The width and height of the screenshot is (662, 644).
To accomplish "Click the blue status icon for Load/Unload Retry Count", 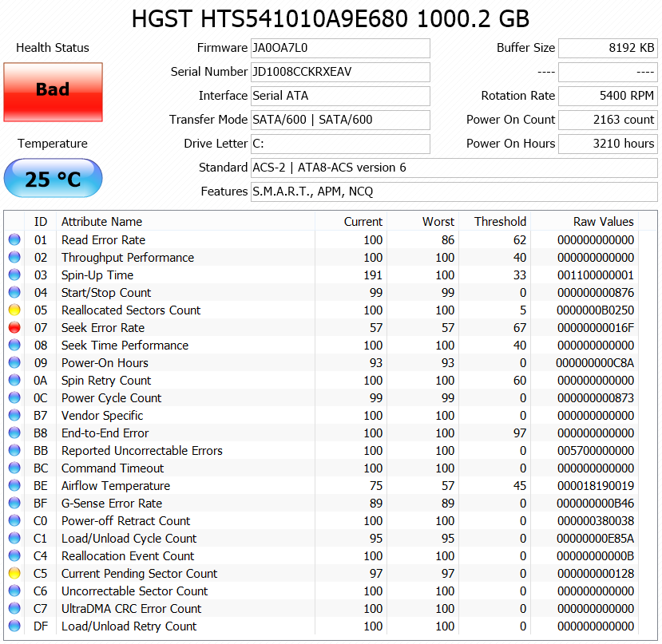I will click(x=14, y=626).
